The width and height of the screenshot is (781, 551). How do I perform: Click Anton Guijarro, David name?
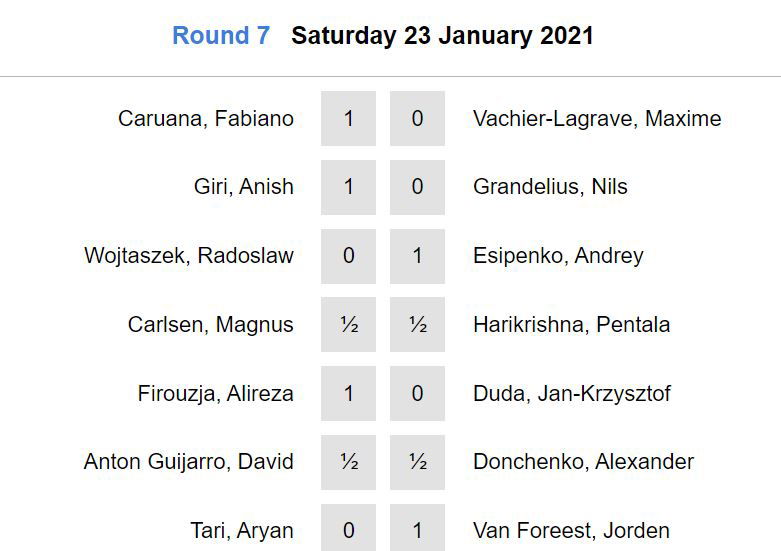point(189,462)
